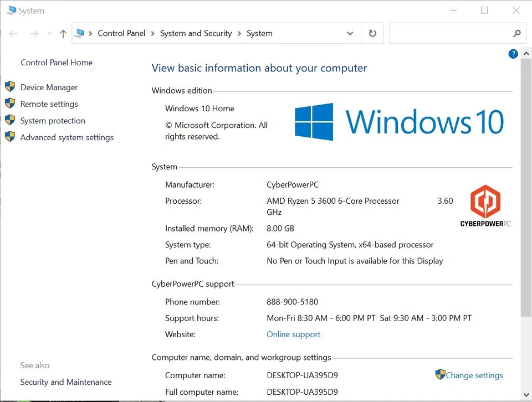Click the search magnifier icon

pyautogui.click(x=517, y=33)
